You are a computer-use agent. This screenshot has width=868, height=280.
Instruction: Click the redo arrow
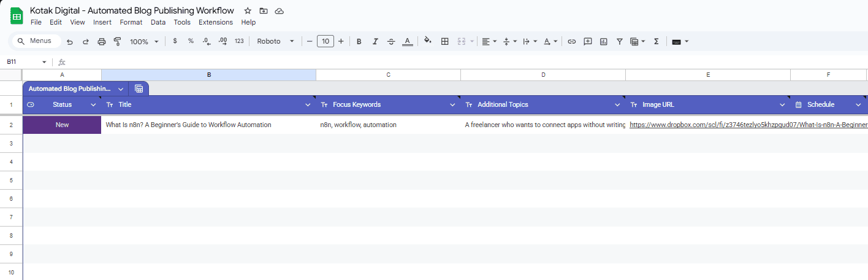point(86,41)
